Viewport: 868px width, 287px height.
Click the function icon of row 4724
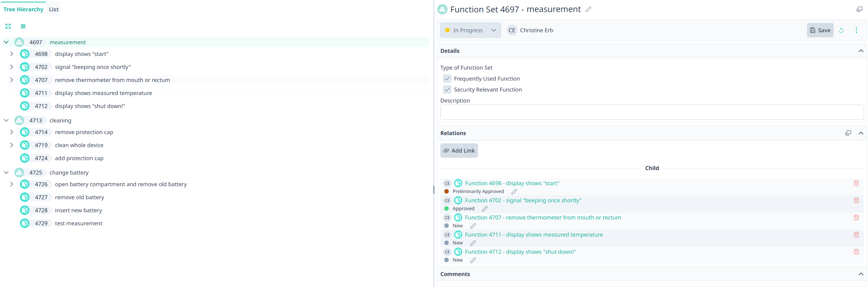pyautogui.click(x=25, y=158)
